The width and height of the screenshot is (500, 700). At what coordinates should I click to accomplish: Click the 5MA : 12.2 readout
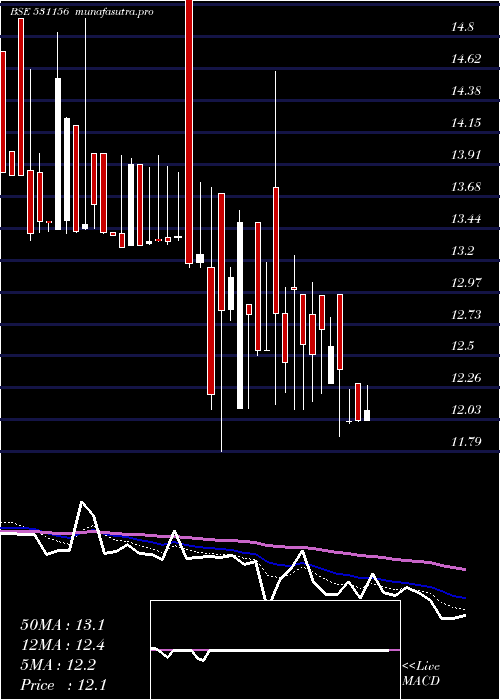click(58, 665)
